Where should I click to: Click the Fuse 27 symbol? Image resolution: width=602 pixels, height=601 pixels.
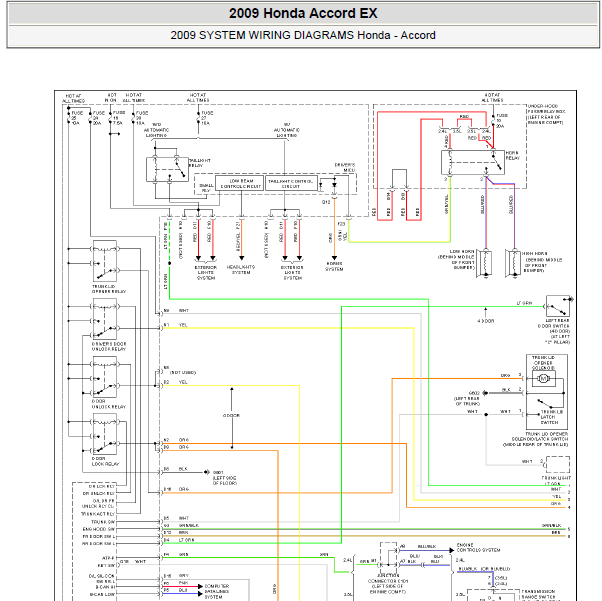(x=199, y=118)
